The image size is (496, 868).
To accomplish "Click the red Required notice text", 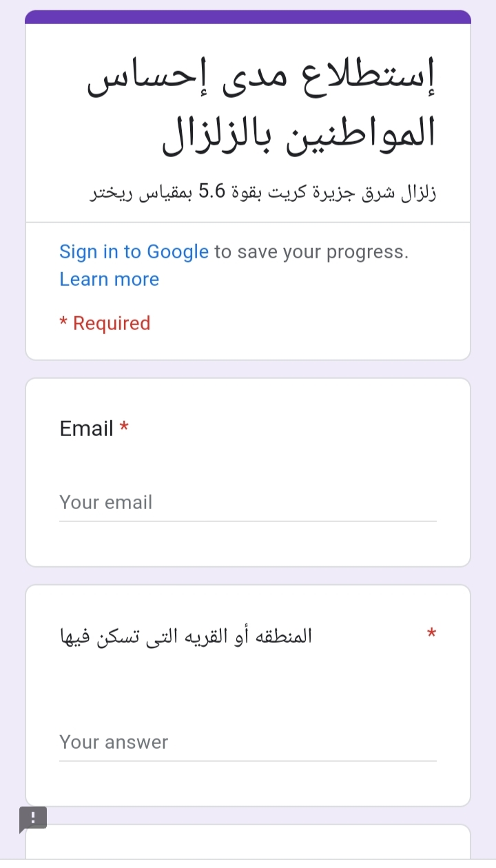I will [105, 323].
